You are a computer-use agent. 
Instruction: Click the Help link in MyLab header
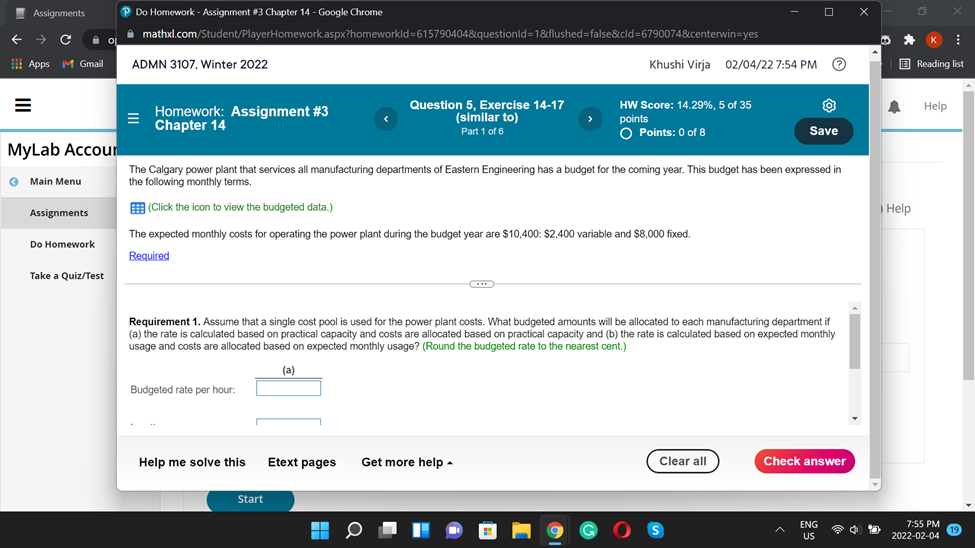pos(935,106)
